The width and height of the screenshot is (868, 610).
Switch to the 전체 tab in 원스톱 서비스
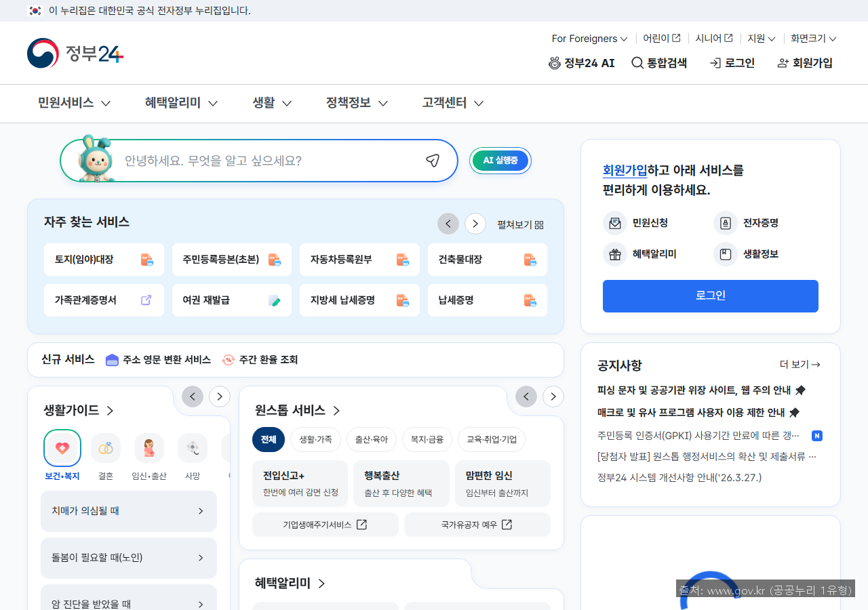268,439
